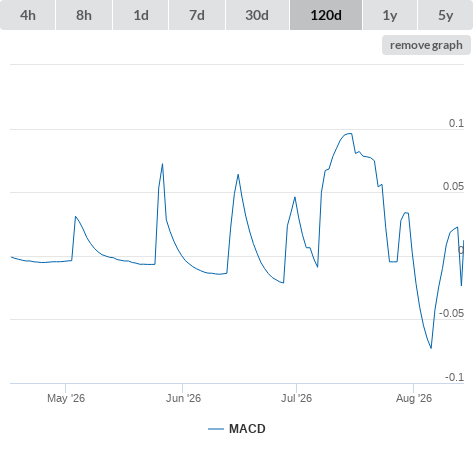The height and width of the screenshot is (455, 474).
Task: Click the lowest MACD trough in August
Action: 431,348
